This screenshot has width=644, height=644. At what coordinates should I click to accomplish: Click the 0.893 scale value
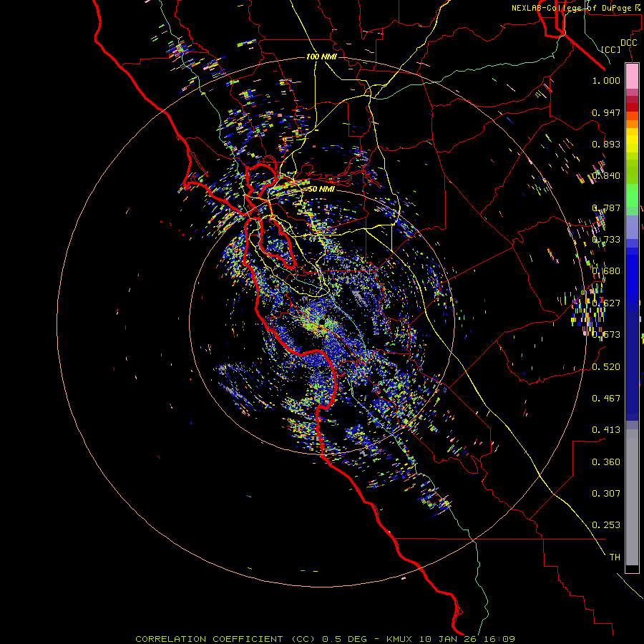[606, 144]
